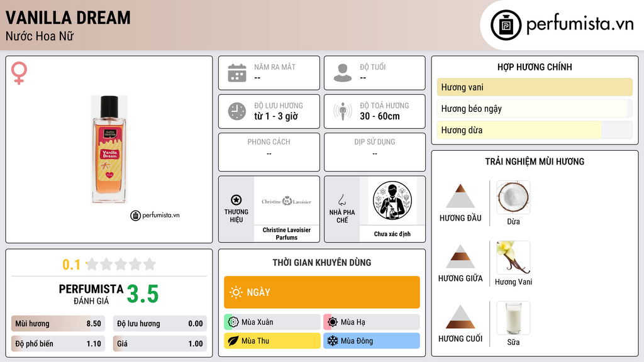Click the sillage person icon for Độ Toả Hương
644x362 pixels.
click(x=343, y=111)
